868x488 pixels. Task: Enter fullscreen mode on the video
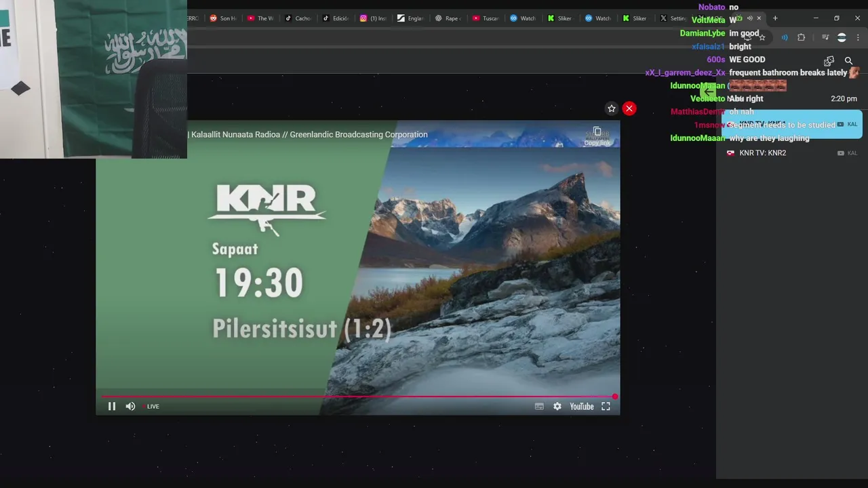(606, 407)
